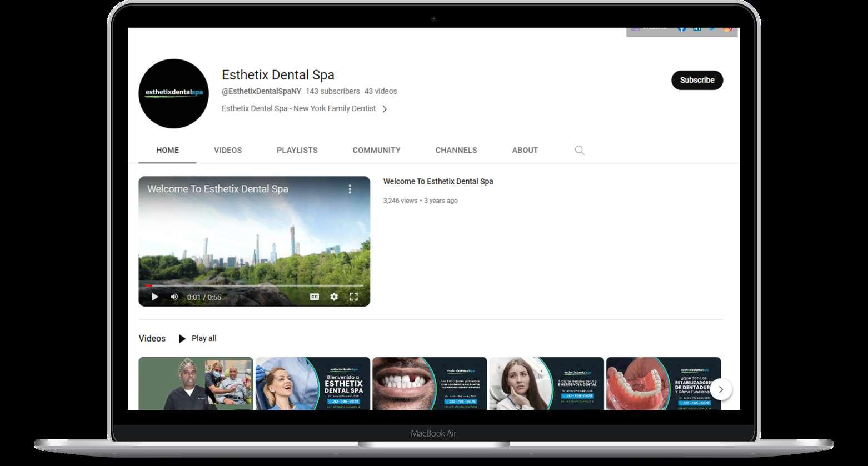This screenshot has width=868, height=466.
Task: Open the 'Bienvenido a Esthetix Dental Spa' thumbnail
Action: (313, 384)
